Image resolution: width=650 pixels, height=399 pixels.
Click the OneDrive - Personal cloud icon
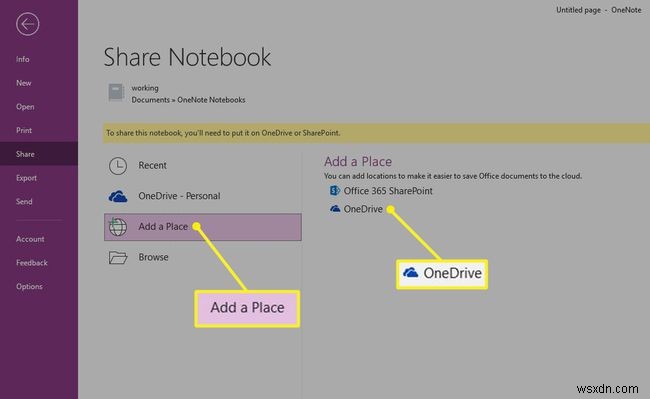pyautogui.click(x=118, y=196)
